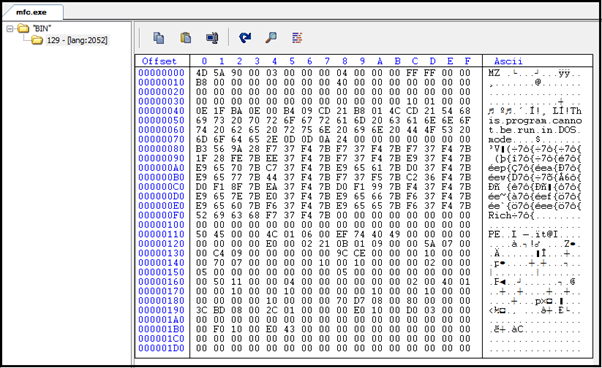Click hex byte 74 at offset 00000060

coord(202,130)
